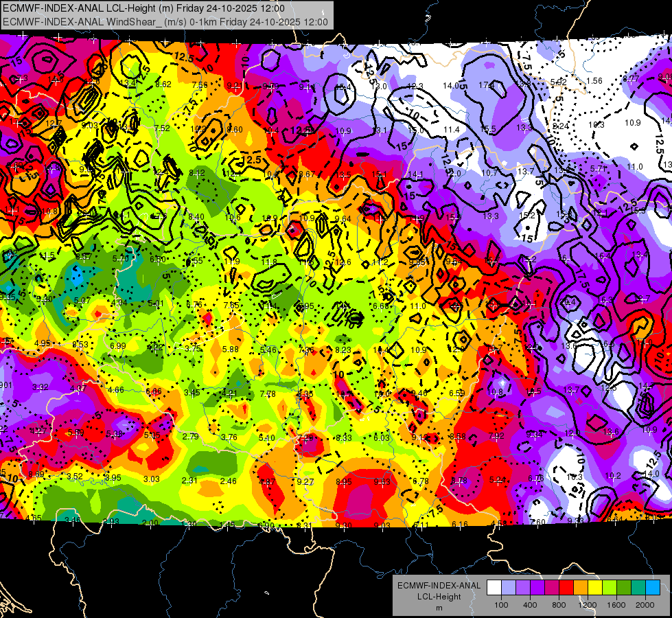This screenshot has width=672, height=618.
Task: Click the wind shear value 3.76
Action: [x=229, y=437]
